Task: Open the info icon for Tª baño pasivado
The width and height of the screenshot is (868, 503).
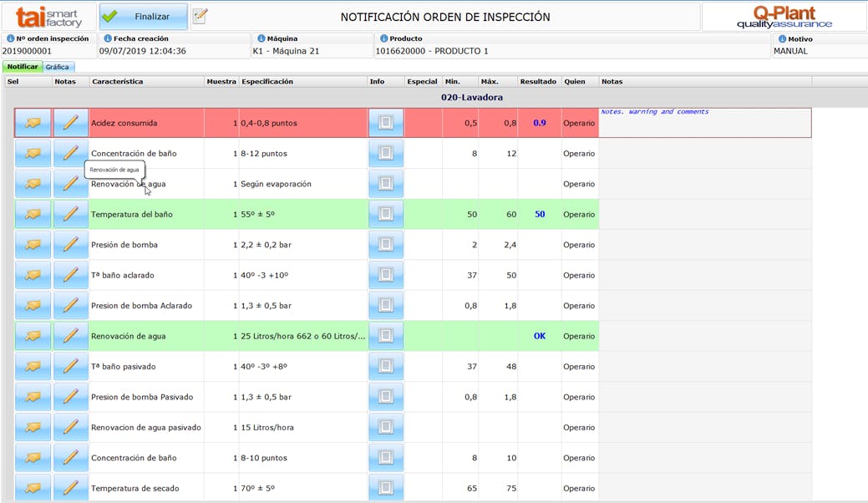Action: pyautogui.click(x=386, y=366)
